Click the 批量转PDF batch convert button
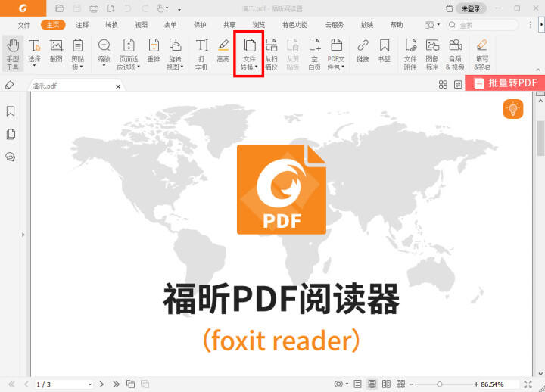This screenshot has width=545, height=392. click(506, 83)
